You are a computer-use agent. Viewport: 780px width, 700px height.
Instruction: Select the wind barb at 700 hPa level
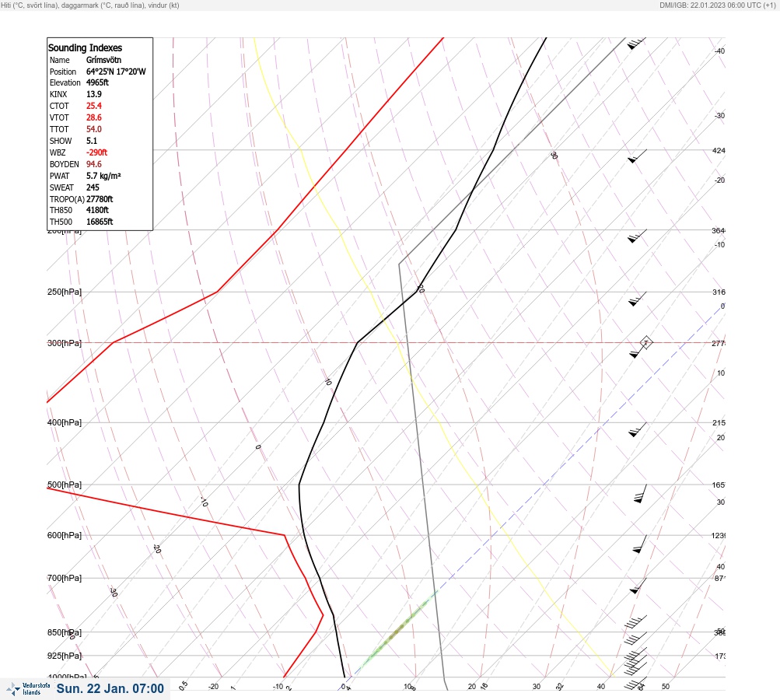638,586
